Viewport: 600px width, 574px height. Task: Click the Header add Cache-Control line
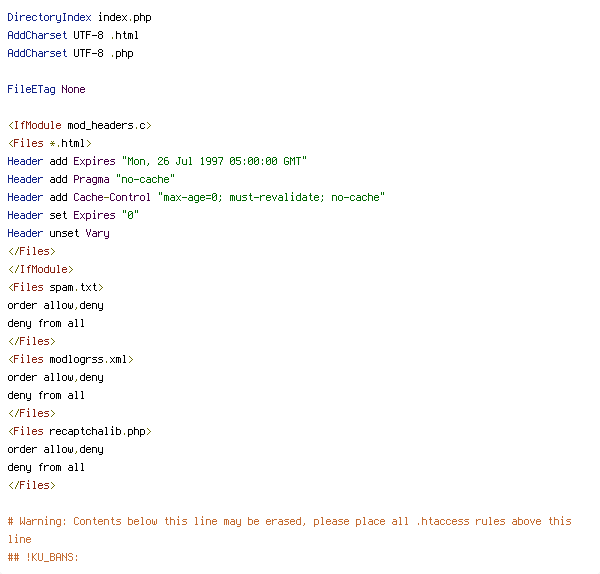196,197
